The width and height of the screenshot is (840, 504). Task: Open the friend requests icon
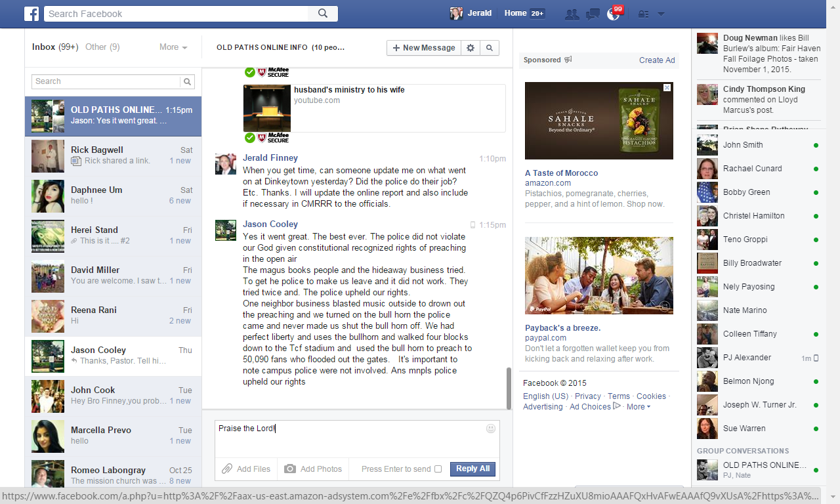pos(572,14)
